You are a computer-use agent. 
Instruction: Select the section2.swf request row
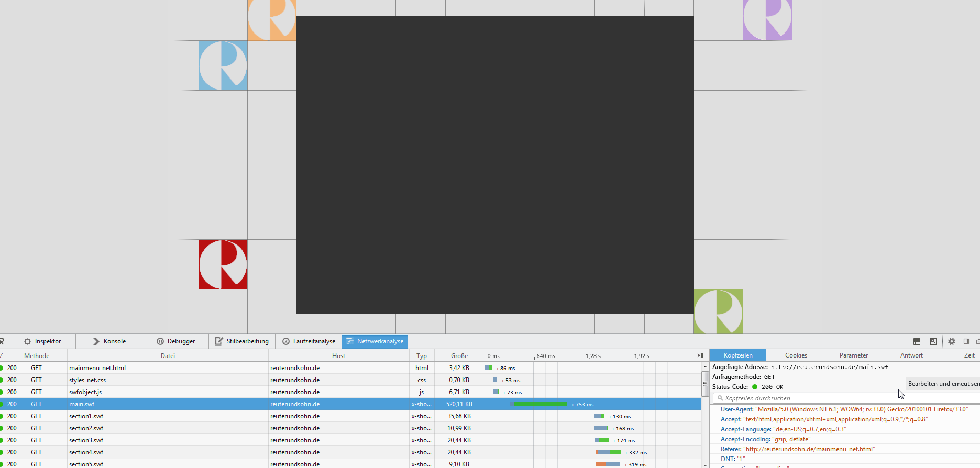(x=350, y=428)
